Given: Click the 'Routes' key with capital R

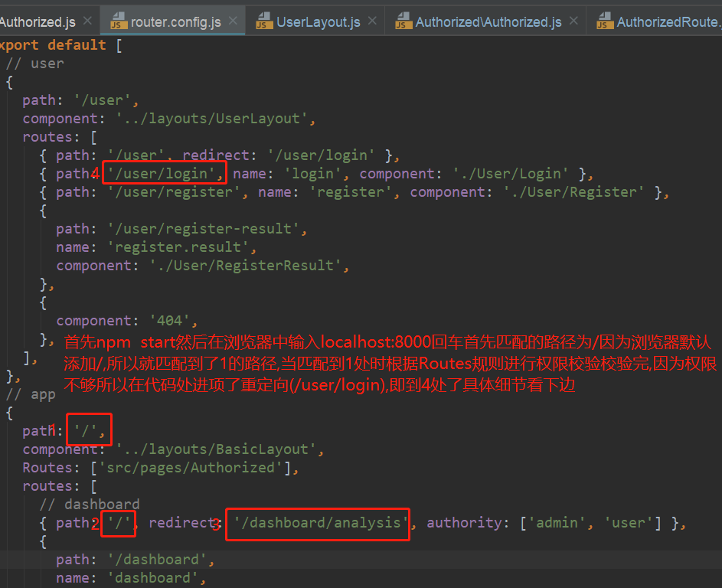Looking at the screenshot, I should coord(47,468).
